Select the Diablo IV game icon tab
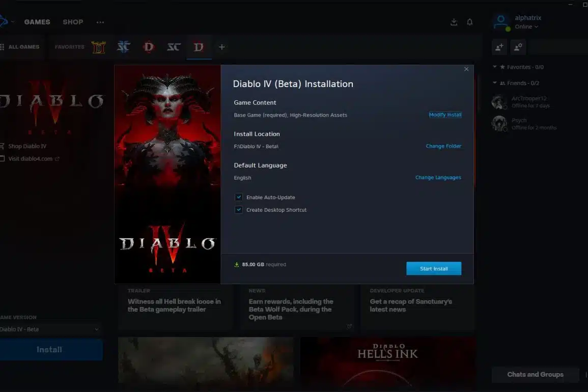 click(x=199, y=47)
